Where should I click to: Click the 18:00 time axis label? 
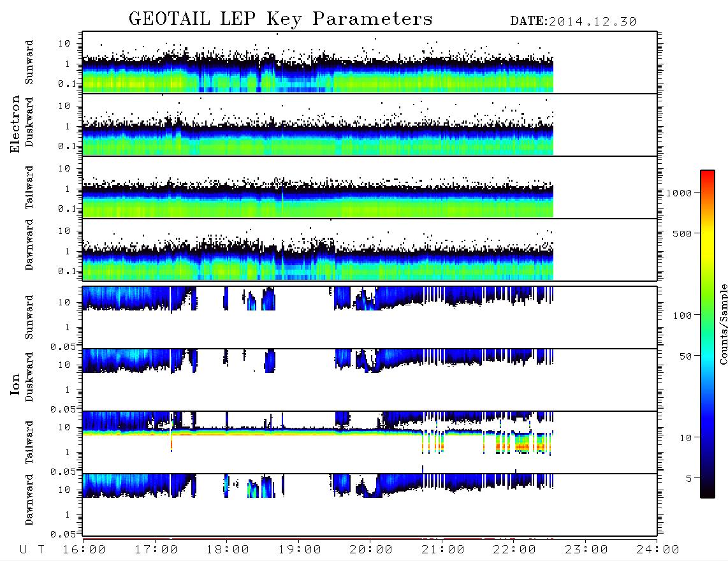tap(228, 550)
